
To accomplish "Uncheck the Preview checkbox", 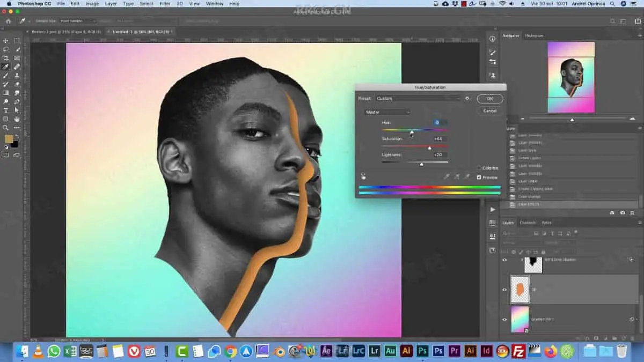I will click(479, 178).
